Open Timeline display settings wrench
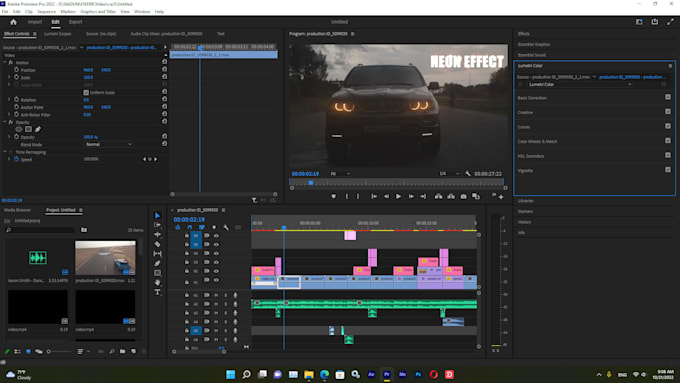This screenshot has height=383, width=680. click(226, 227)
